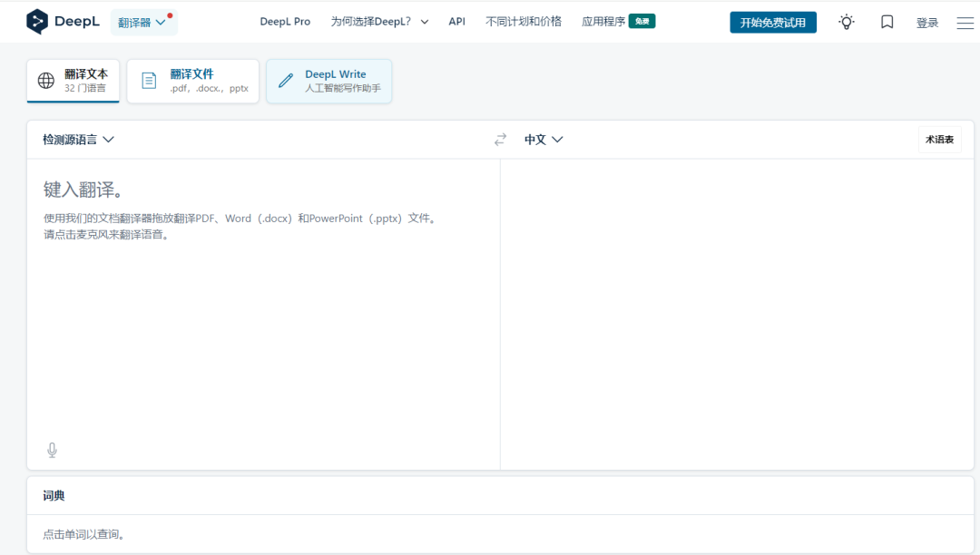Click the 登录 login link
This screenshot has height=555, width=980.
click(926, 23)
